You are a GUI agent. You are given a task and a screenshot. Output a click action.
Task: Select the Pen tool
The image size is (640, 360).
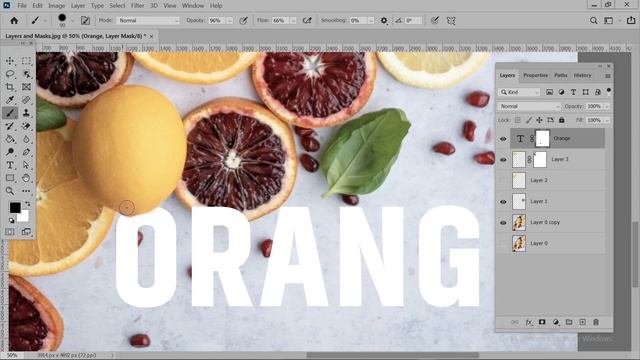tap(26, 152)
